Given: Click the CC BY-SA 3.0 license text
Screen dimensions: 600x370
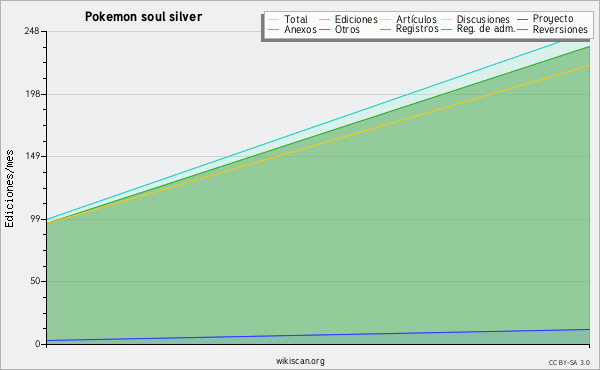Looking at the screenshot, I should tap(569, 362).
